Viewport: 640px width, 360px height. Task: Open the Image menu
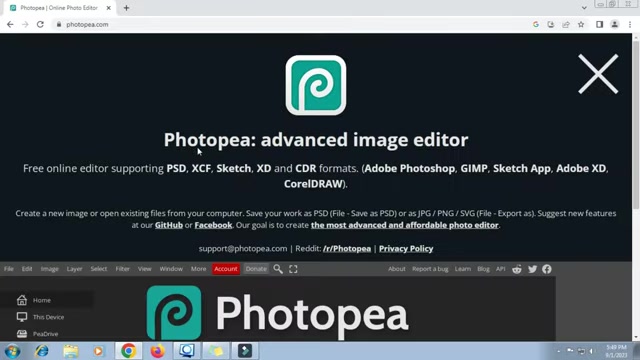[49, 269]
